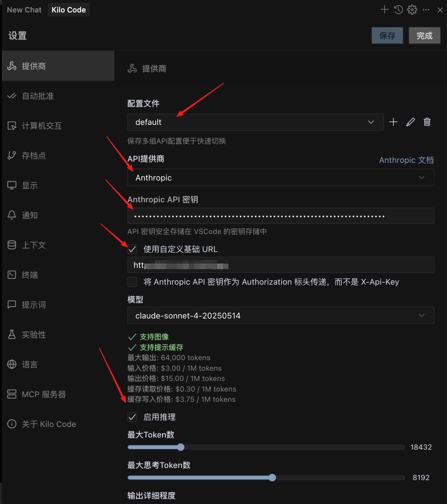
Task: Click the plus icon in the top toolbar
Action: point(385,10)
